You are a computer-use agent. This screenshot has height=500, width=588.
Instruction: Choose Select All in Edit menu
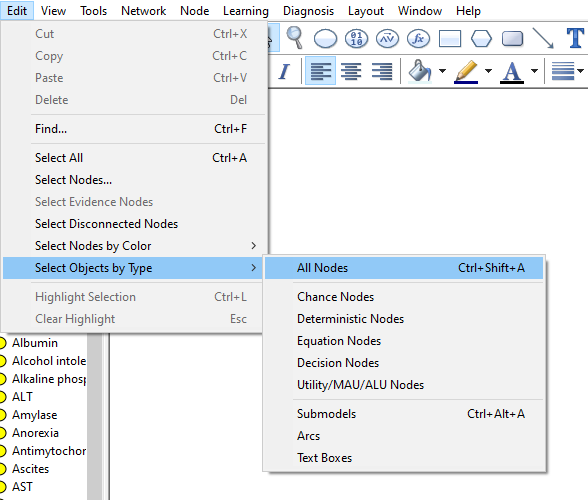click(x=134, y=158)
